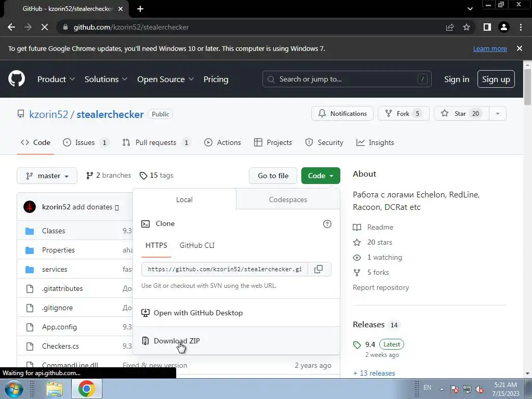532x399 pixels.
Task: Open the Chrome profile avatar icon
Action: click(x=504, y=27)
